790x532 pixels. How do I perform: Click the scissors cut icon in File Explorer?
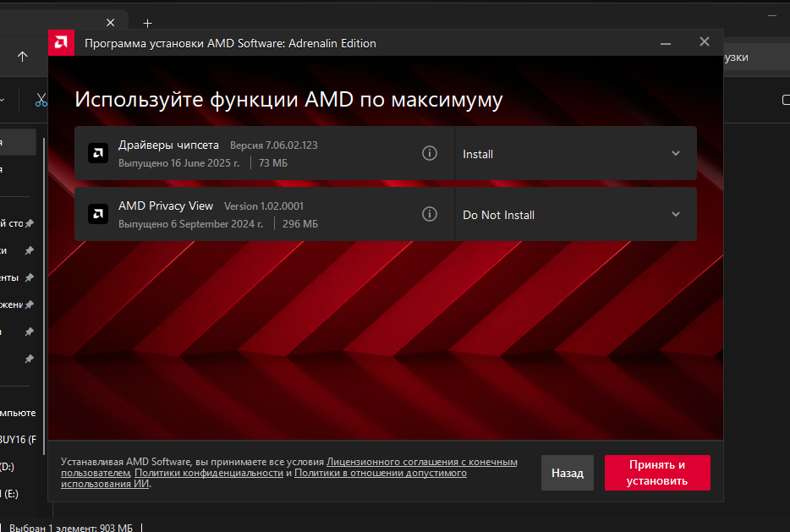[x=41, y=100]
